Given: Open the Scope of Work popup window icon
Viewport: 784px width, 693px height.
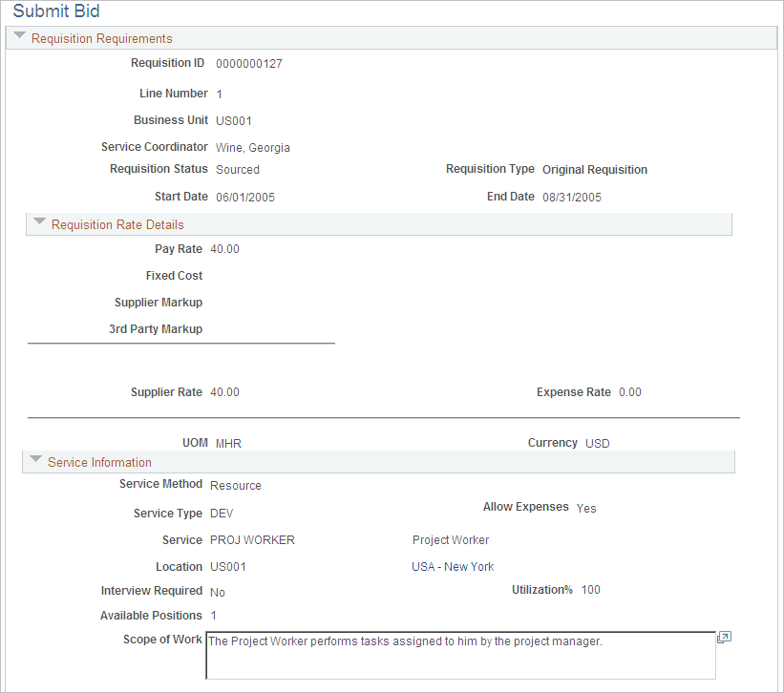Looking at the screenshot, I should point(724,636).
